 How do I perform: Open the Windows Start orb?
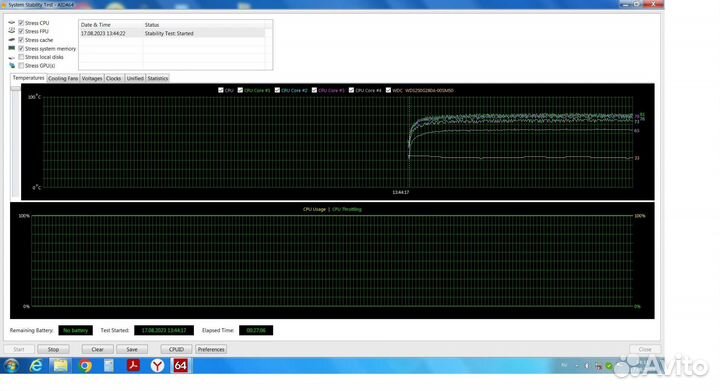[x=11, y=366]
